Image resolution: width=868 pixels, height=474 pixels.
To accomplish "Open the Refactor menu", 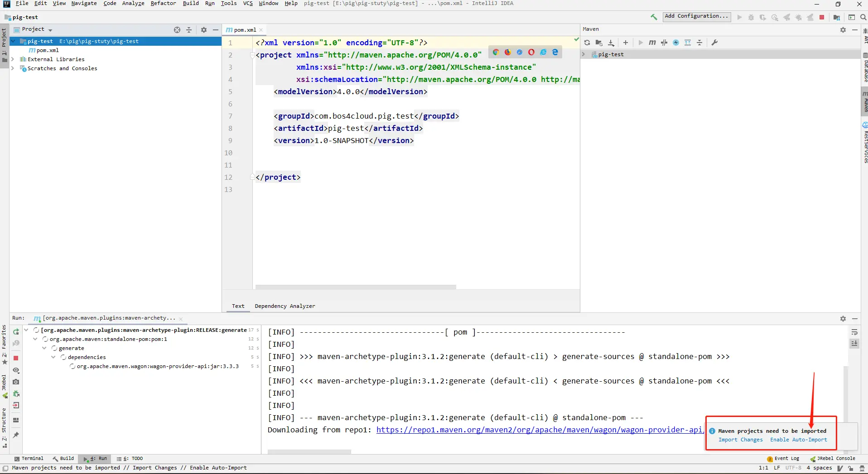I will (163, 4).
